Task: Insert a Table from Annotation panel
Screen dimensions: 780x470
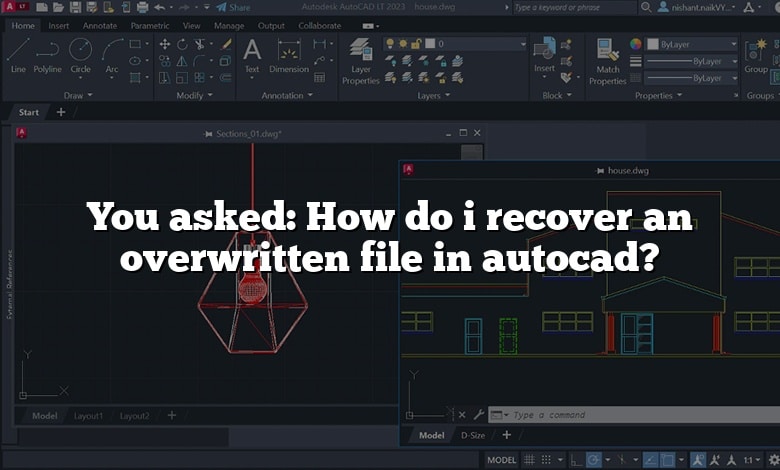Action: [319, 78]
